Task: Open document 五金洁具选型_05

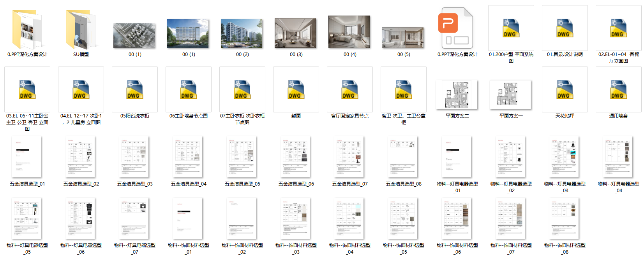Action: (x=242, y=157)
